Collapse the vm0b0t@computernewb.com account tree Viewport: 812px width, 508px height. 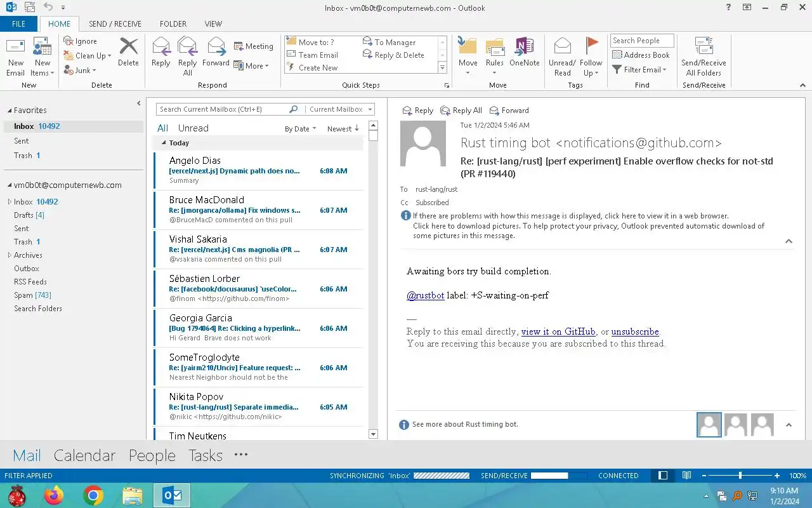point(9,185)
